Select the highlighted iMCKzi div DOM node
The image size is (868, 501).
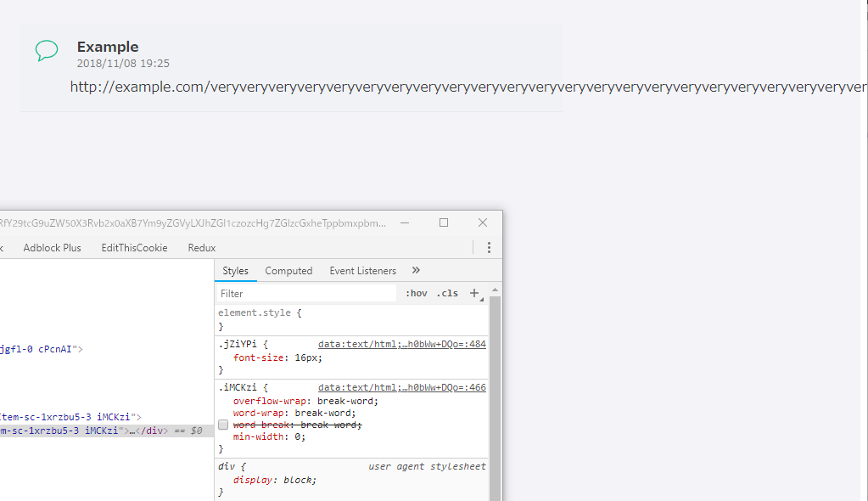(107, 431)
